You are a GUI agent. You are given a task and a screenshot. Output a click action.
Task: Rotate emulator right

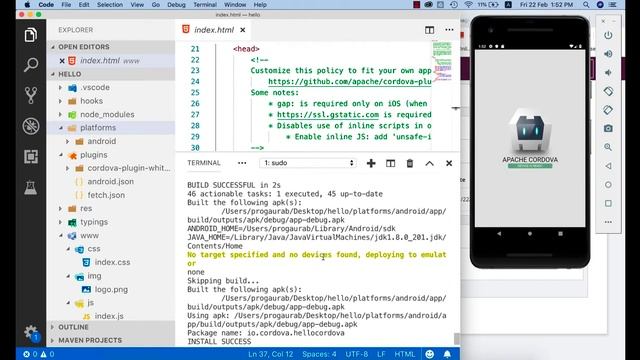point(608,110)
